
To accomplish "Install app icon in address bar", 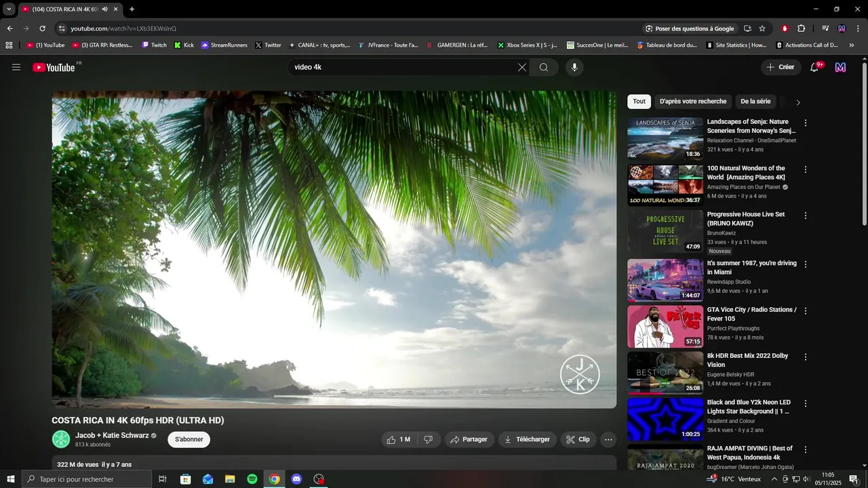I will 747,28.
